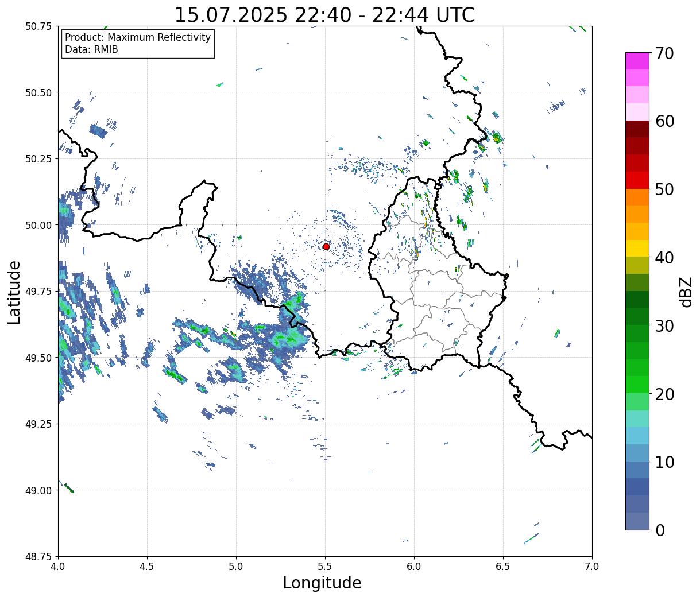
Task: Click the colorbar tick label 30
Action: (664, 325)
